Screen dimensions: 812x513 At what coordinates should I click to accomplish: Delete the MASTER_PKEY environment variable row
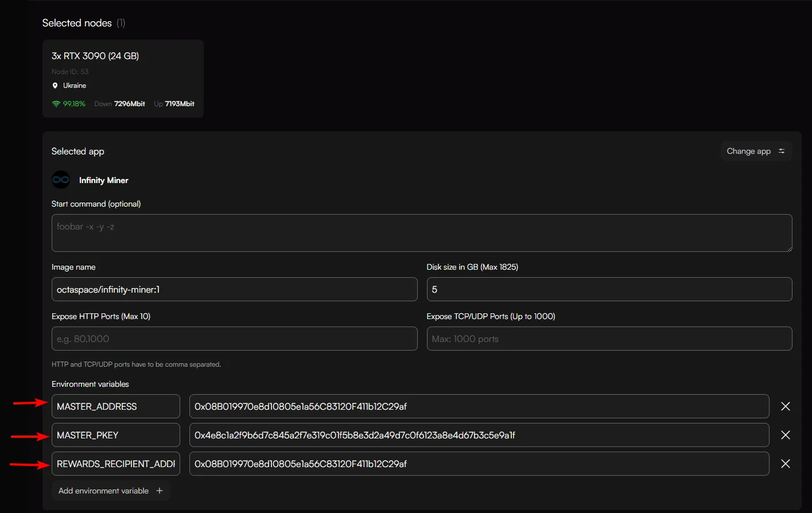[x=786, y=435]
